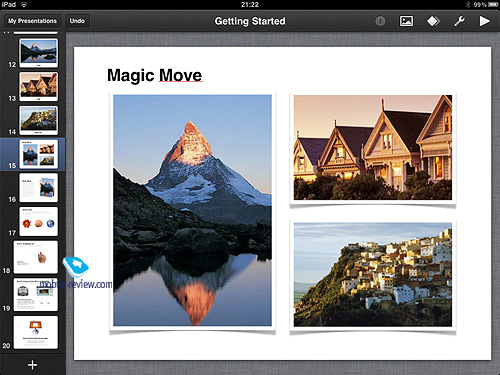Screen dimensions: 500x375
Task: Open the animation diamond icon
Action: [433, 21]
